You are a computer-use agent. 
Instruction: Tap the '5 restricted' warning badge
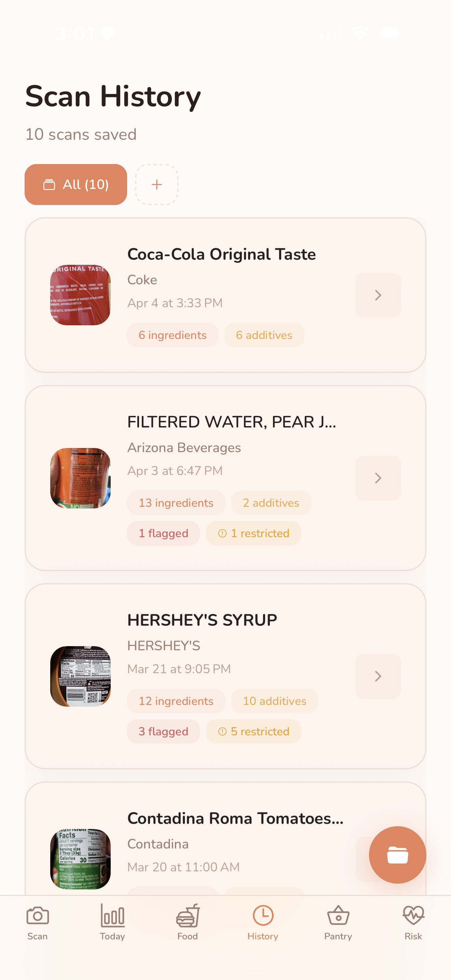[253, 731]
